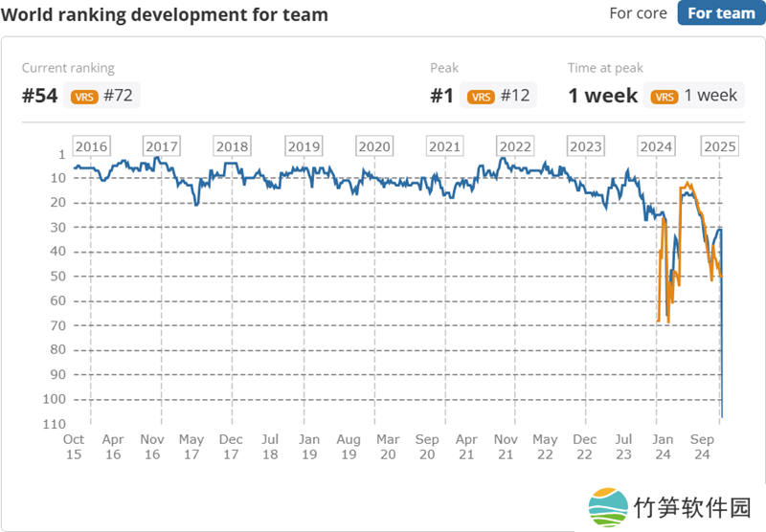Click the 2025 year marker
Viewport: 766px width, 532px height.
click(x=719, y=146)
